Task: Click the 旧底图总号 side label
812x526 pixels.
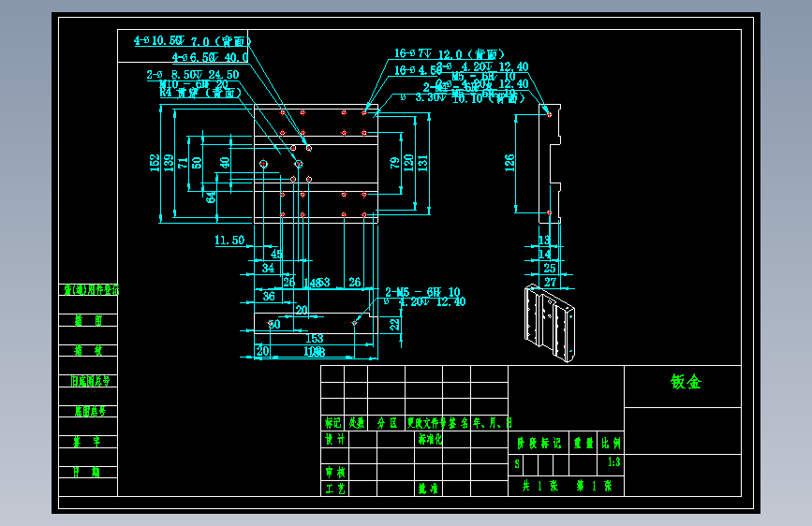Action: (x=91, y=381)
